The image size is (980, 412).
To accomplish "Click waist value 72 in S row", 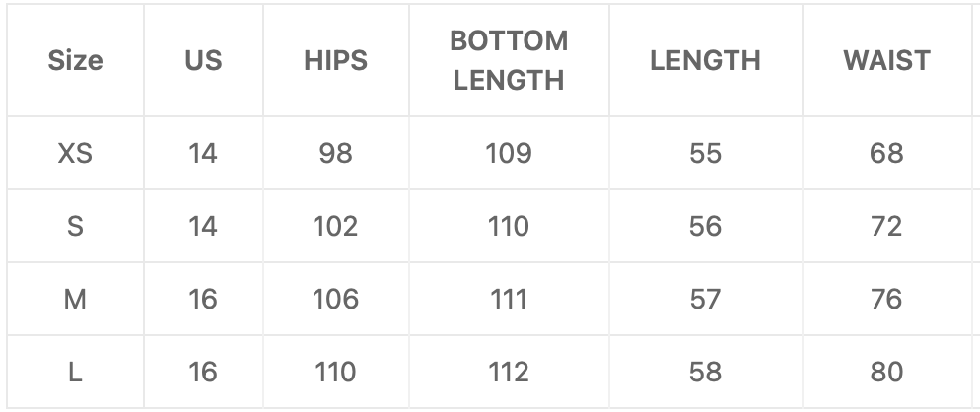I will tap(886, 226).
